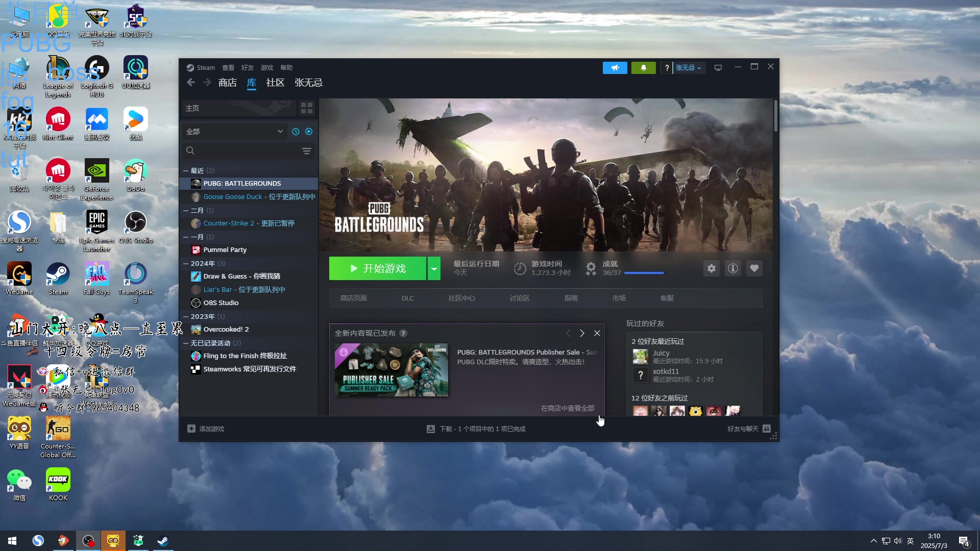Open Epic Games Launcher desktop shortcut
The height and width of the screenshot is (551, 980).
[x=97, y=231]
